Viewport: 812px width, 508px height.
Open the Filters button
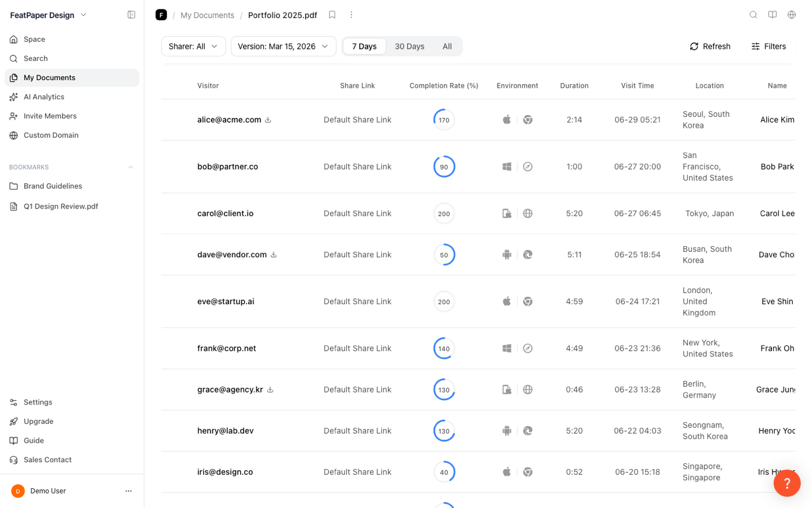[x=768, y=46]
